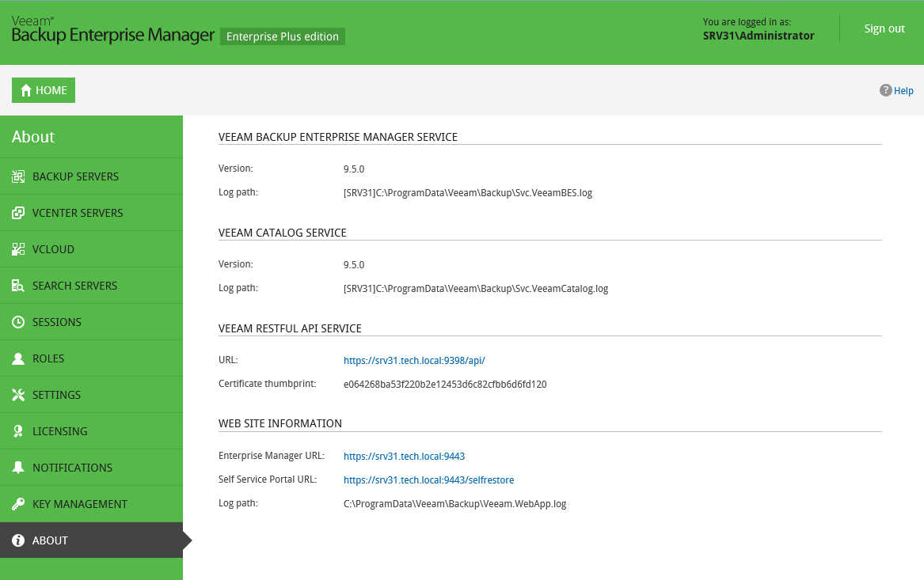Viewport: 924px width, 580px height.
Task: Open the RESTful API URL link
Action: coord(414,360)
